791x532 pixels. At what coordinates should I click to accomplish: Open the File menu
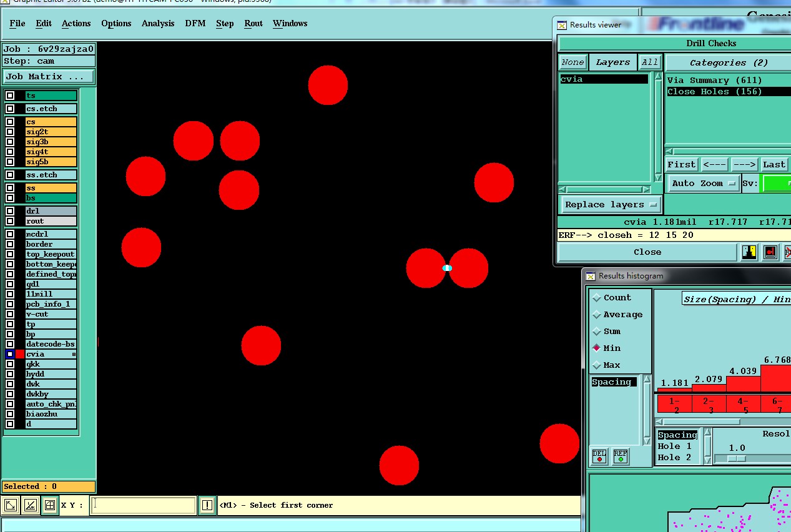point(17,24)
